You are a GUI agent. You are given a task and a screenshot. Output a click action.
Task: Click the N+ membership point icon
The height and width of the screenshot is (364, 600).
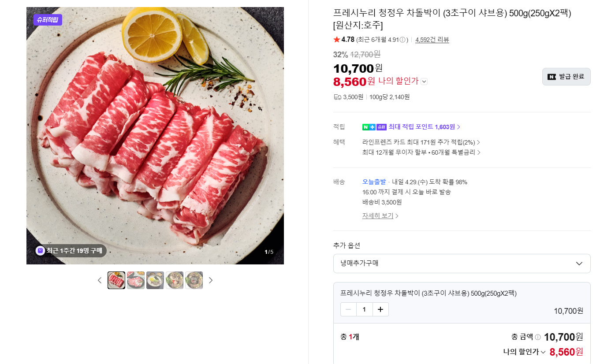pos(369,127)
